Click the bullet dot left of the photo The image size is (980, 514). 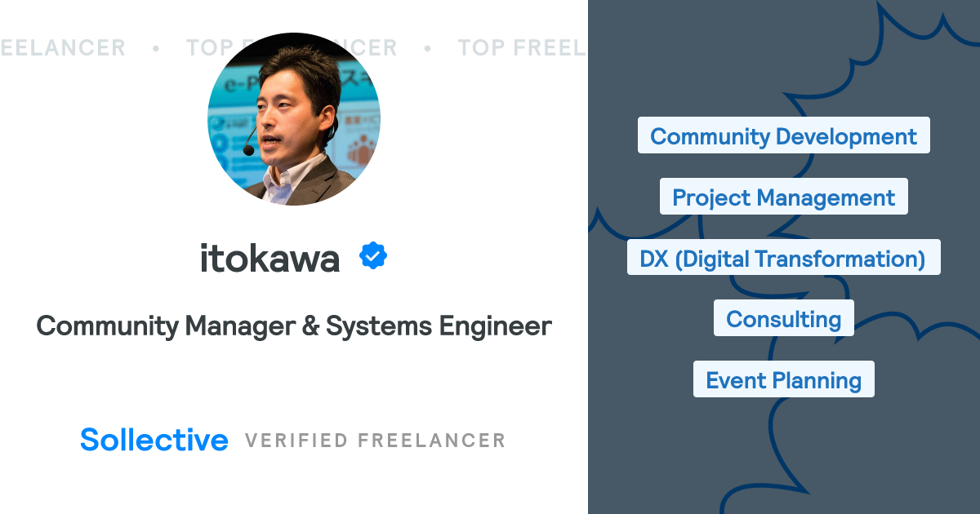(155, 48)
